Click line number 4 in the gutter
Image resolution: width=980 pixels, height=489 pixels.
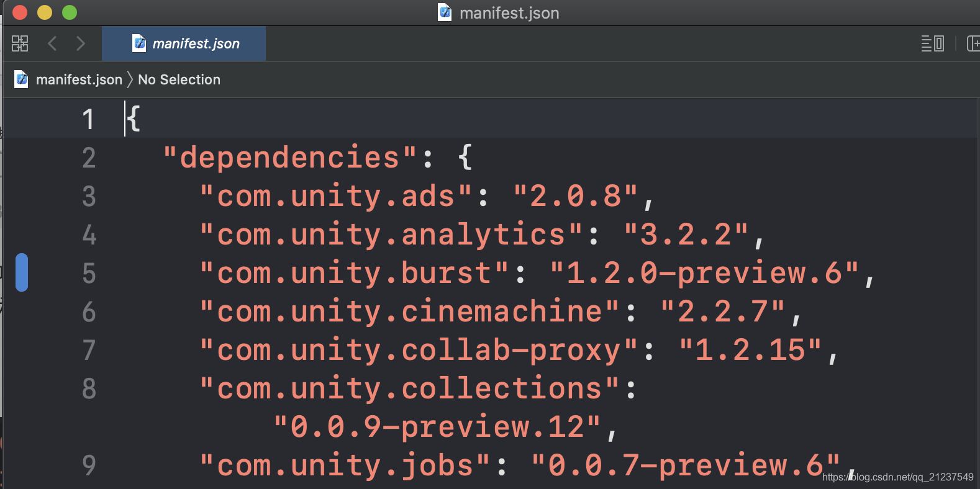pos(89,235)
